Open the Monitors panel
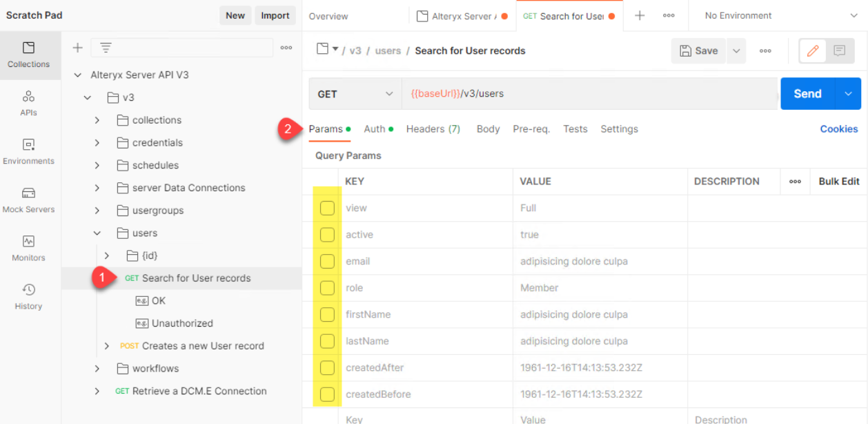The width and height of the screenshot is (868, 424). (x=28, y=247)
